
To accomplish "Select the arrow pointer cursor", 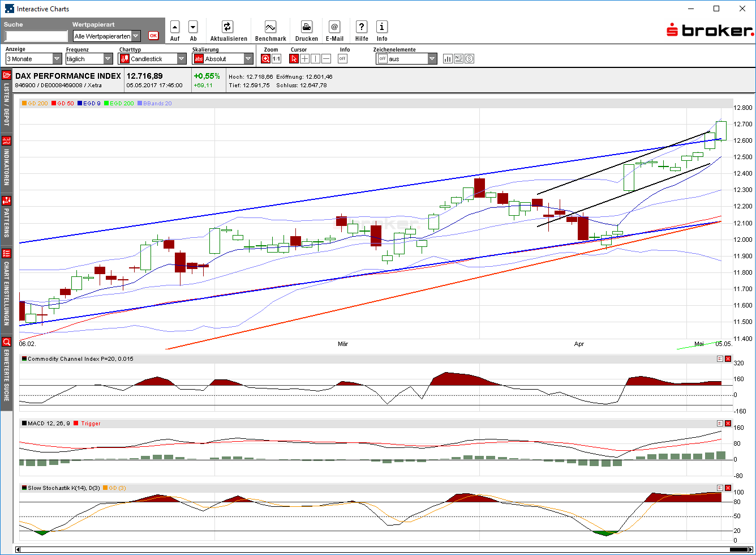I will click(294, 58).
